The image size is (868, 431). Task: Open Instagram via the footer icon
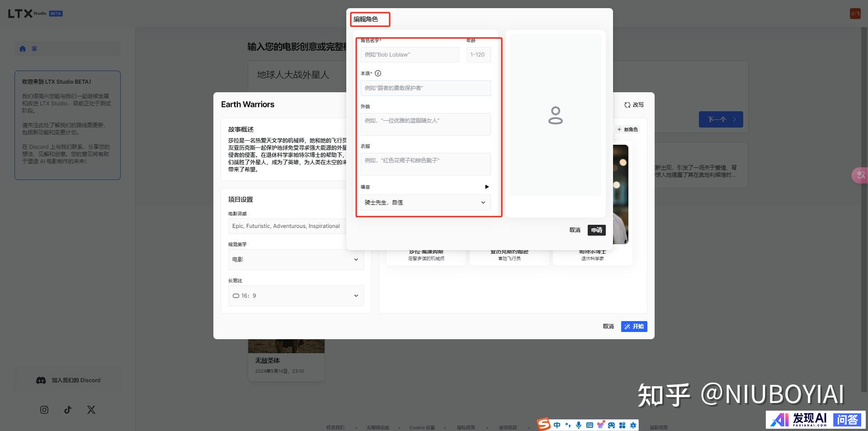[44, 410]
